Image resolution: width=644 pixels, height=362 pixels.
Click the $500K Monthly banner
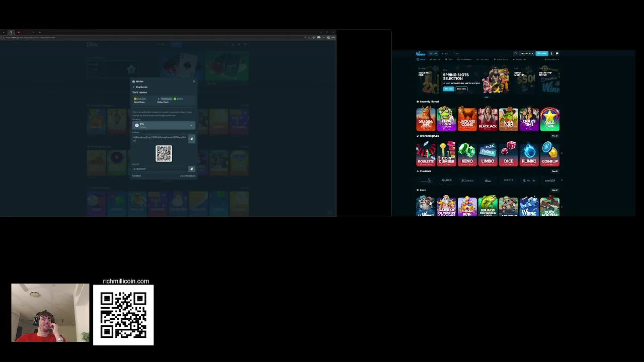tap(524, 80)
